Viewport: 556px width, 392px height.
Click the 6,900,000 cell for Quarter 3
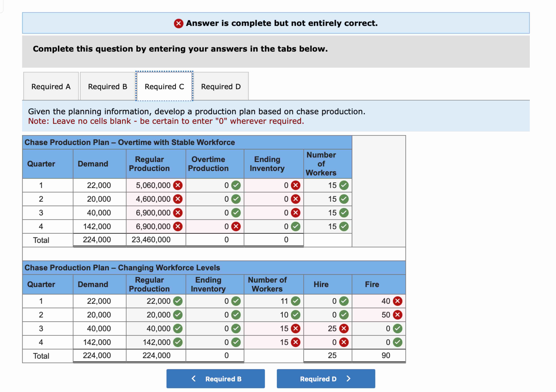pos(153,213)
